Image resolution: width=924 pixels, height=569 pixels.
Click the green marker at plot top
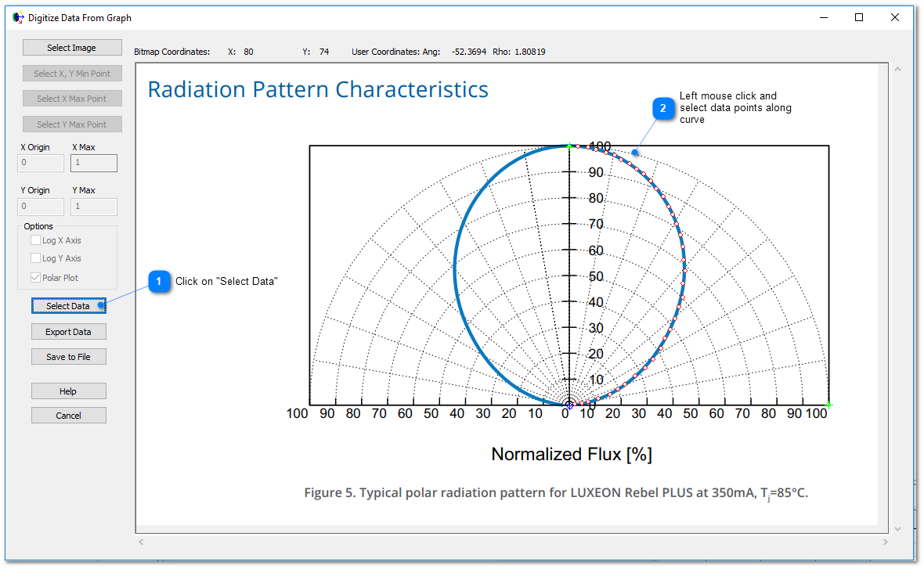(569, 146)
